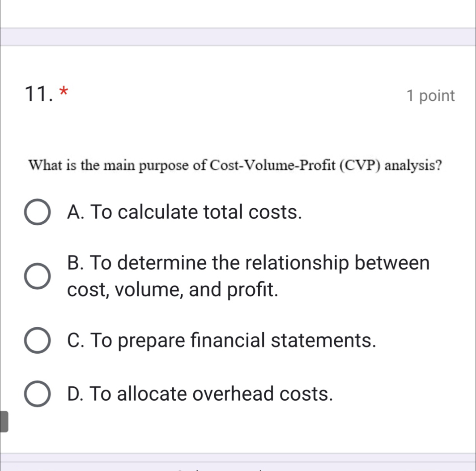Image resolution: width=476 pixels, height=471 pixels.
Task: Click text "B. To determine the relationship between"
Action: pyautogui.click(x=248, y=263)
